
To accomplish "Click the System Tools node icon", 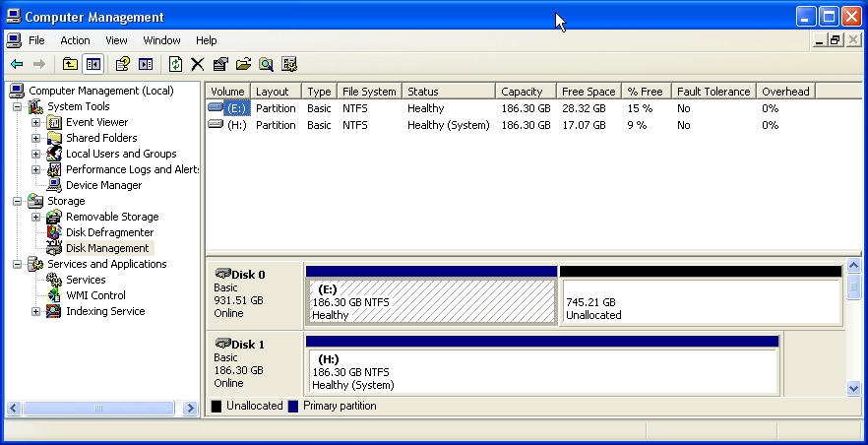I will (x=35, y=106).
